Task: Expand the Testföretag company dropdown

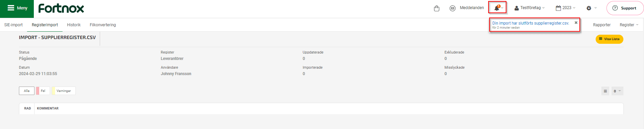Action: pos(529,8)
